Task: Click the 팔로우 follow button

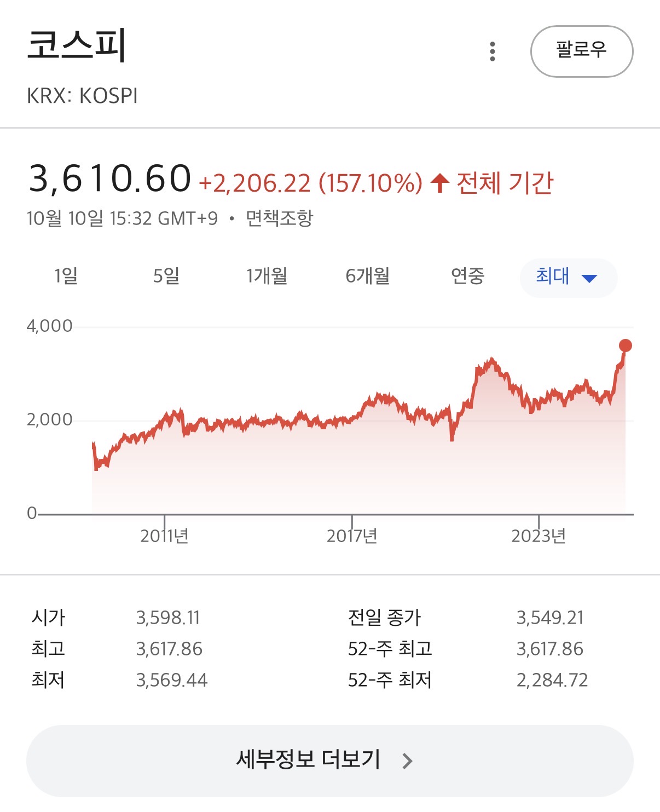Action: click(x=581, y=51)
